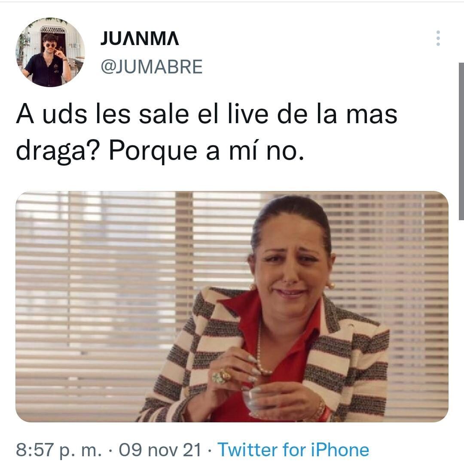The image size is (464, 476).
Task: Click the JUANMA display name
Action: point(140,38)
